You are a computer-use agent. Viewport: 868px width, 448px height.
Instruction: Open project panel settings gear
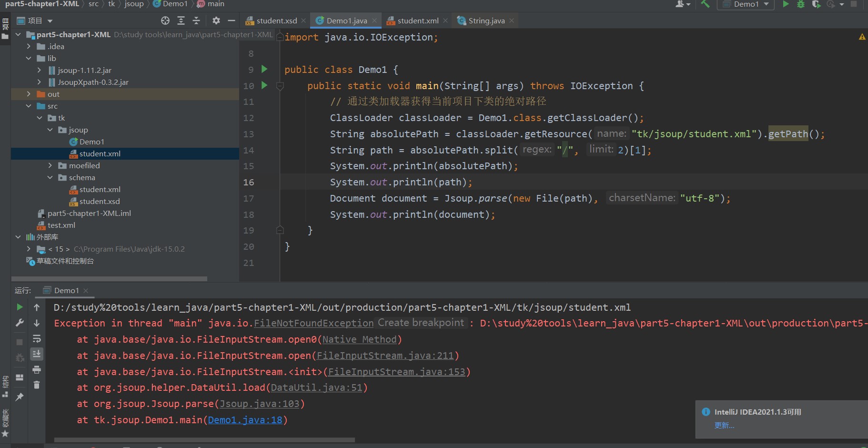click(216, 20)
